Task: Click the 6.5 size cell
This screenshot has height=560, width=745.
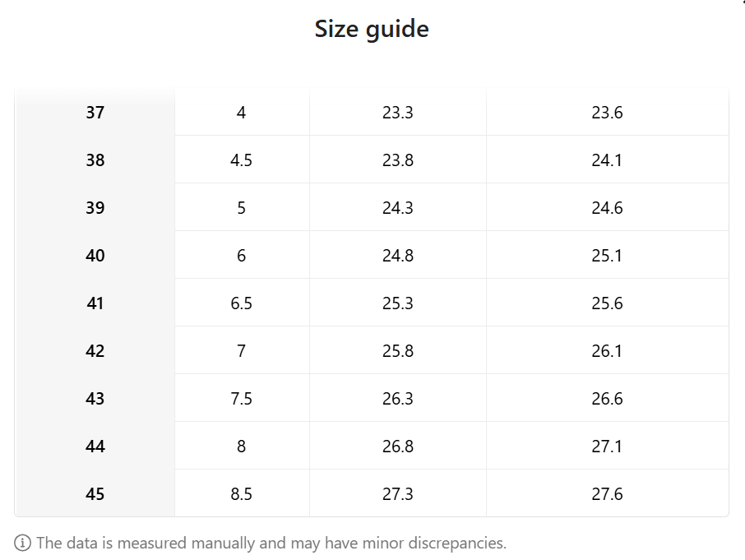Action: click(x=241, y=303)
